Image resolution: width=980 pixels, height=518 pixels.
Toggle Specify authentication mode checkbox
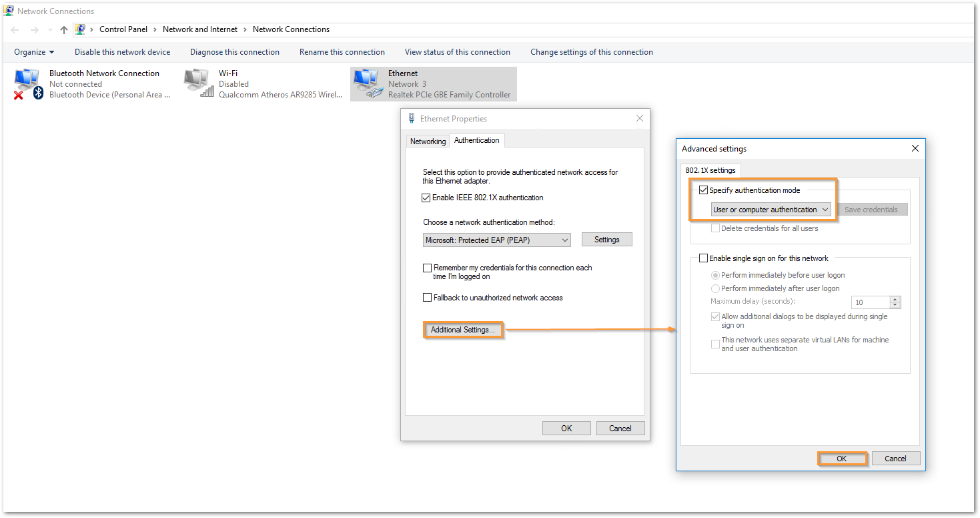point(703,190)
